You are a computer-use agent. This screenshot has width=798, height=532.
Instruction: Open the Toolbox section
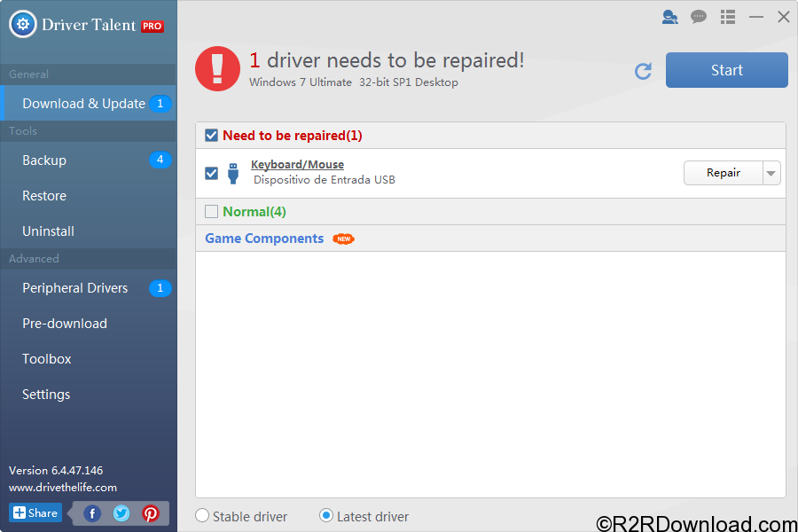(x=89, y=359)
